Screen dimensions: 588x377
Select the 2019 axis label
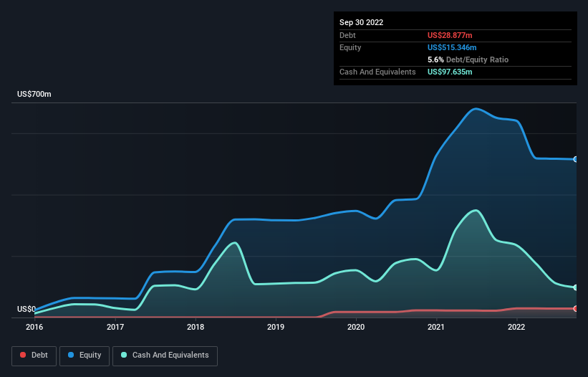click(276, 327)
